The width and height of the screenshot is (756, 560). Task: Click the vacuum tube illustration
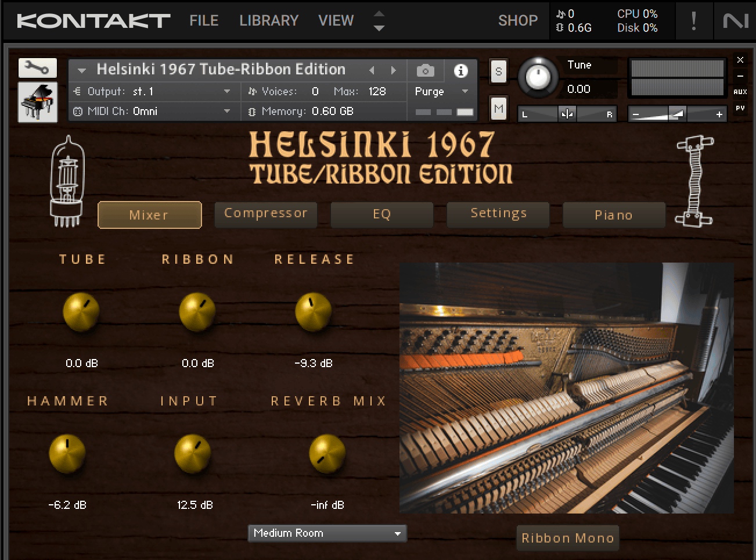point(67,182)
